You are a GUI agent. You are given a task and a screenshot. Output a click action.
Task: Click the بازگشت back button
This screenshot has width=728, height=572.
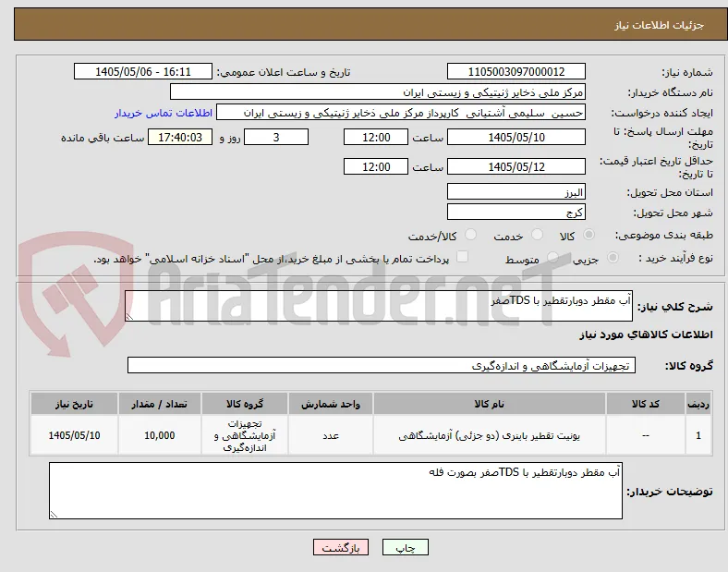(341, 548)
